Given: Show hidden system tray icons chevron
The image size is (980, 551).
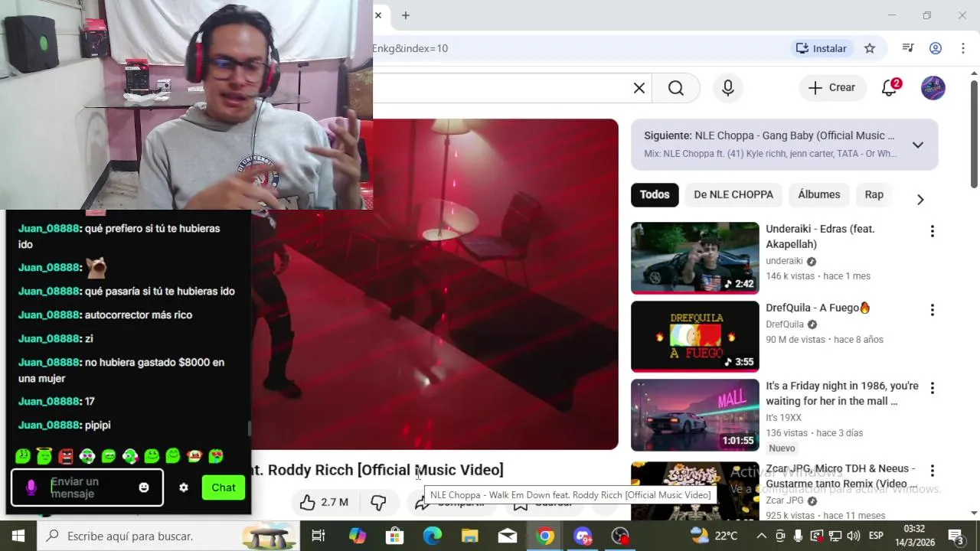Looking at the screenshot, I should click(x=762, y=536).
